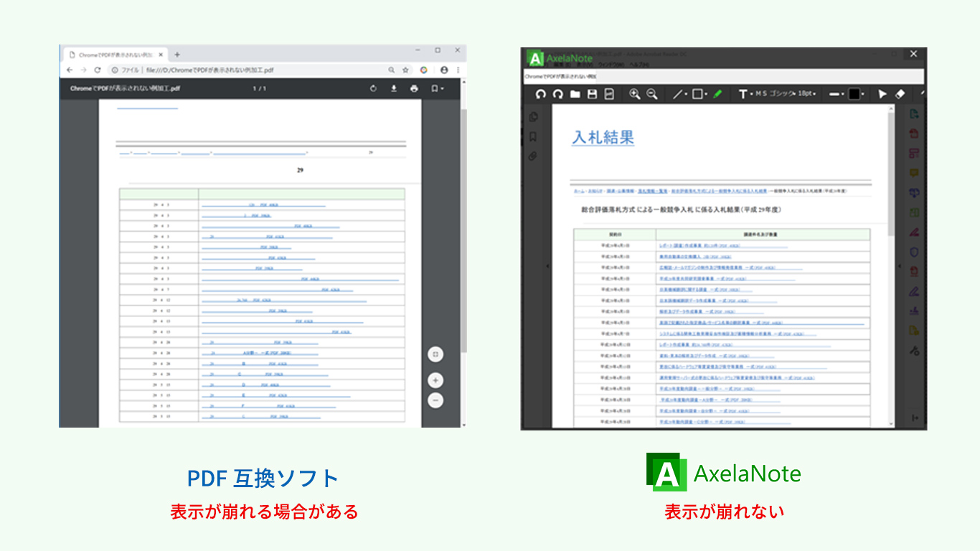
Task: Open a file with AxelaNote folder icon
Action: click(575, 94)
